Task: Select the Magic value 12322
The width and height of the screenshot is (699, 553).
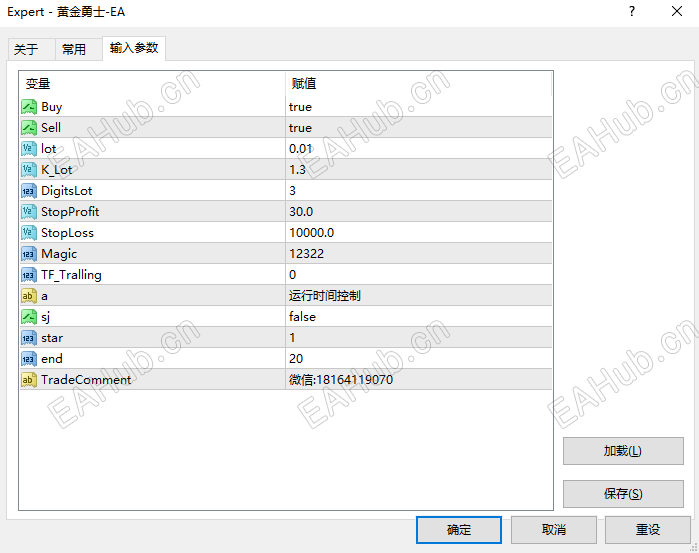Action: (x=306, y=254)
